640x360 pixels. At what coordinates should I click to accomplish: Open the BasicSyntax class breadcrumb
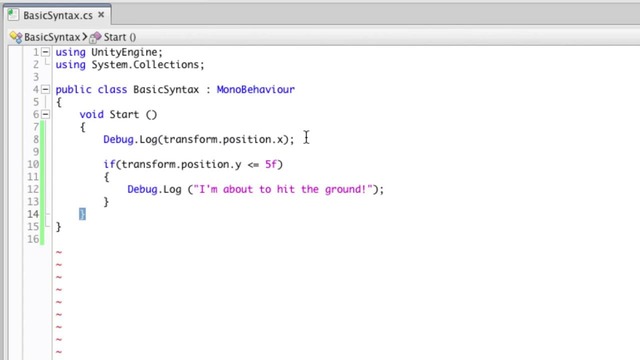pos(52,37)
